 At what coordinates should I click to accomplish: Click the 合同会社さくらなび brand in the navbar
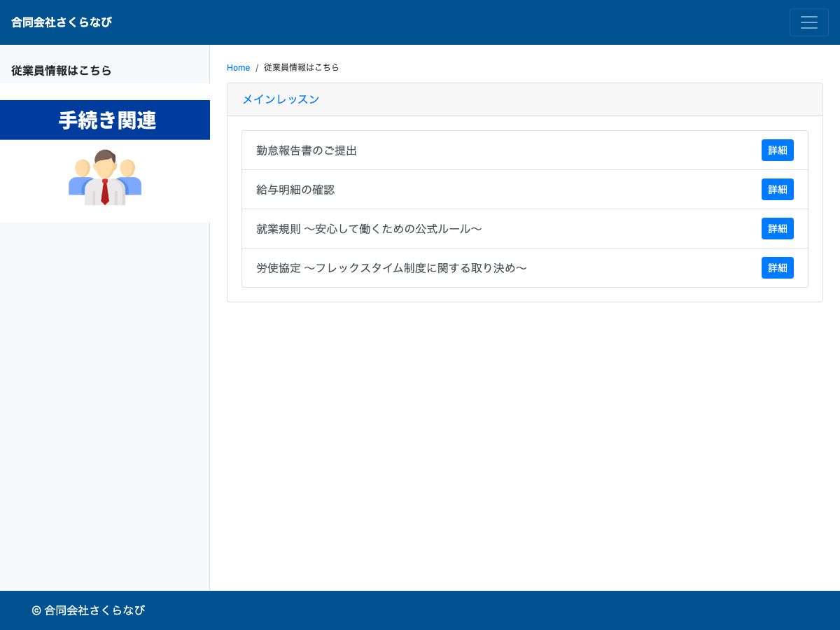(61, 22)
